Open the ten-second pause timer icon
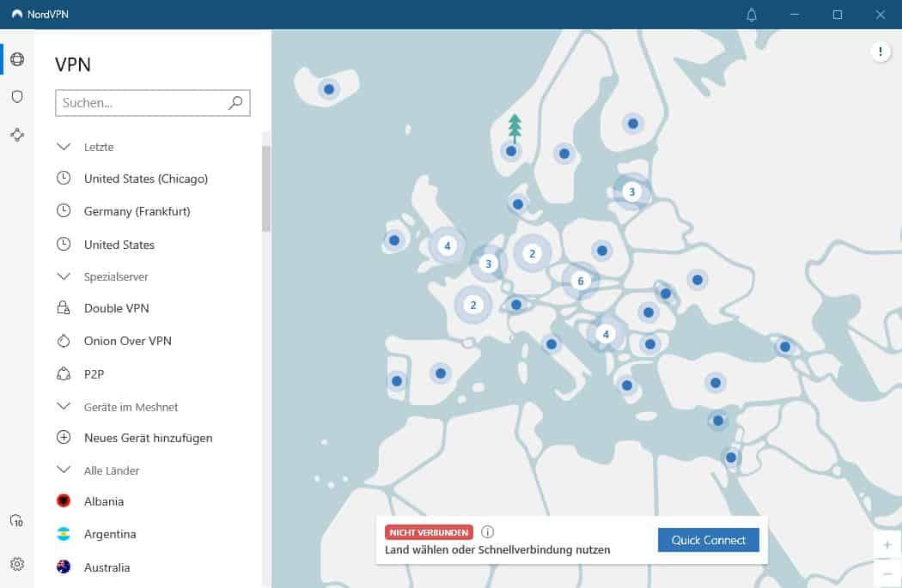The image size is (902, 588). pyautogui.click(x=16, y=521)
